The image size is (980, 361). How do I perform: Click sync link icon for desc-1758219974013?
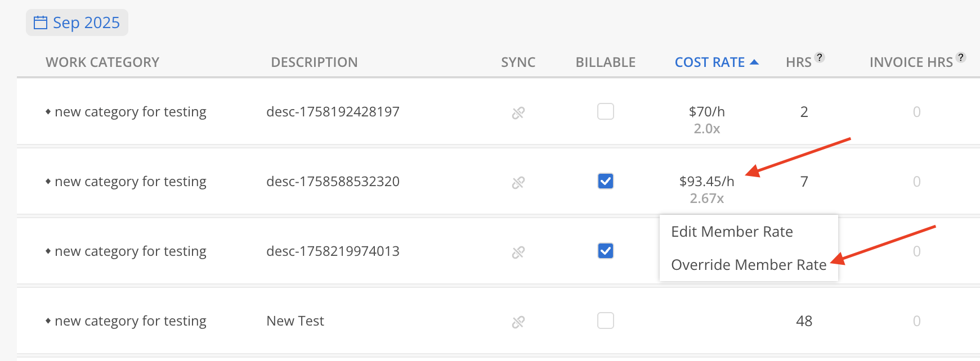point(518,252)
